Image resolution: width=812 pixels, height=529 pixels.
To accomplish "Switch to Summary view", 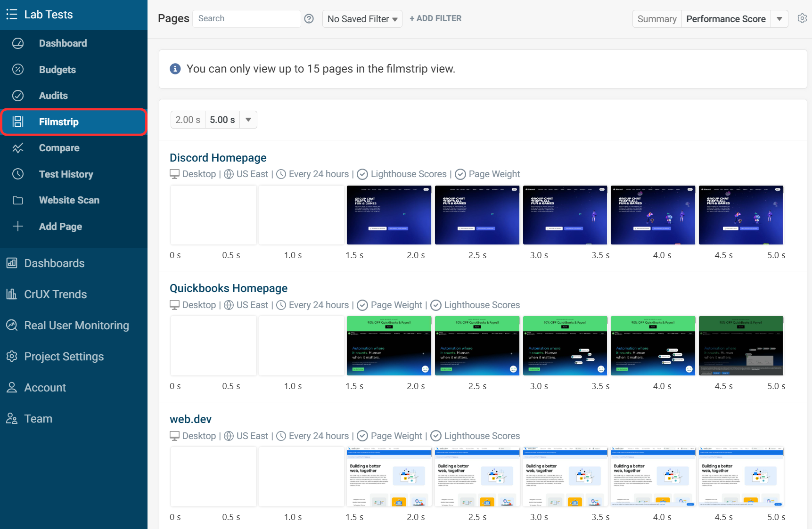I will pyautogui.click(x=656, y=19).
